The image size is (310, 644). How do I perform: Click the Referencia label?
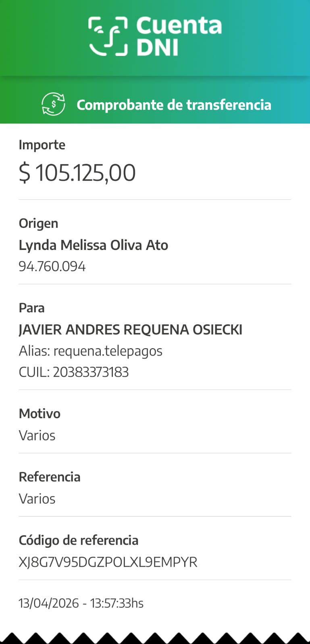50,477
